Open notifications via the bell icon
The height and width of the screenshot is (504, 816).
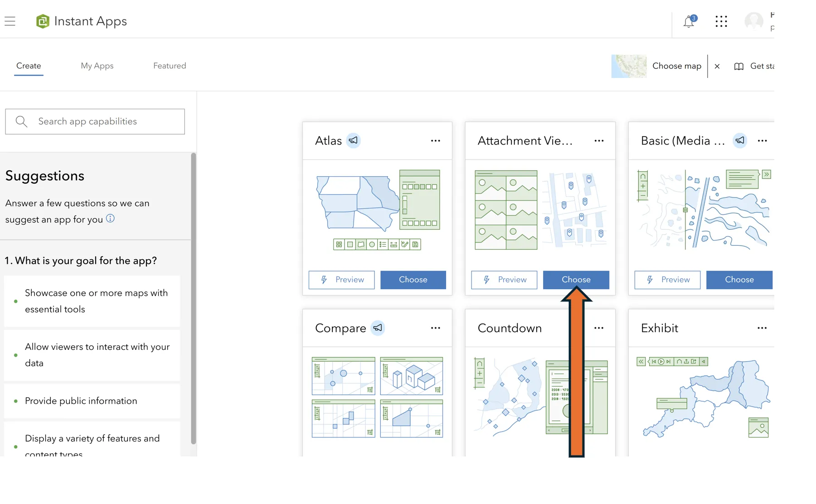pos(688,21)
